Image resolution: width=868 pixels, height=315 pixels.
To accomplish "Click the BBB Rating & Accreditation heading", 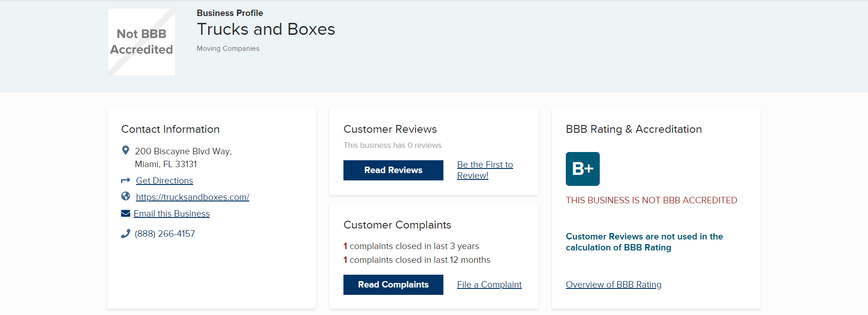I will click(634, 130).
